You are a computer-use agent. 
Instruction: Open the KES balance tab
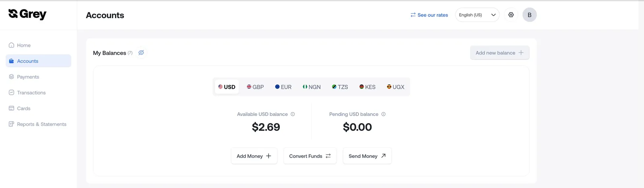coord(367,87)
